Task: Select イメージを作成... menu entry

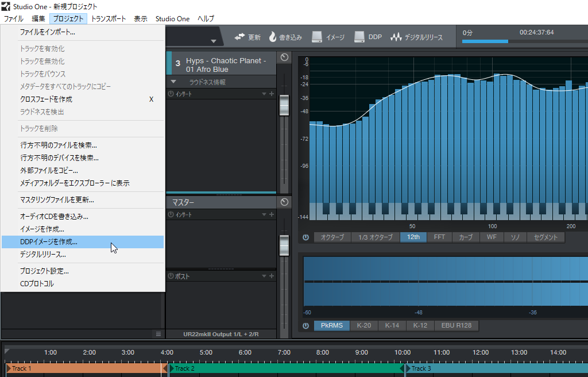Action: 83,229
